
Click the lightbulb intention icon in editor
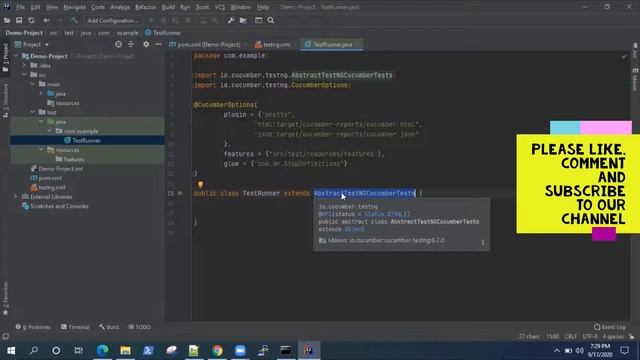pos(200,185)
